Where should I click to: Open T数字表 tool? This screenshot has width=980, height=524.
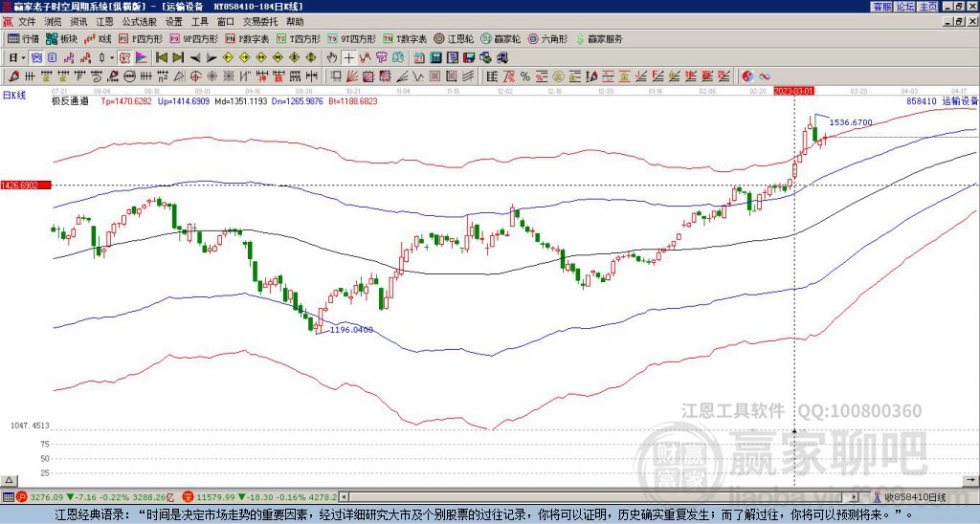pos(405,38)
